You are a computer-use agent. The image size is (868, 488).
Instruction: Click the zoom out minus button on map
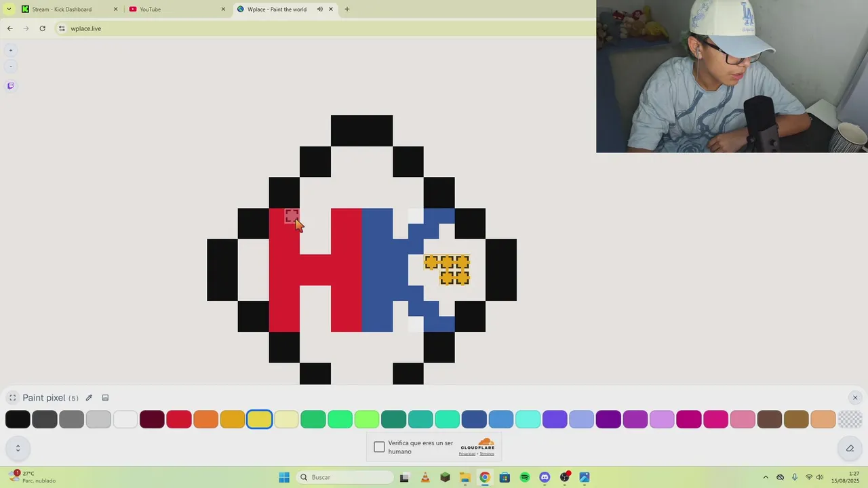[x=10, y=66]
